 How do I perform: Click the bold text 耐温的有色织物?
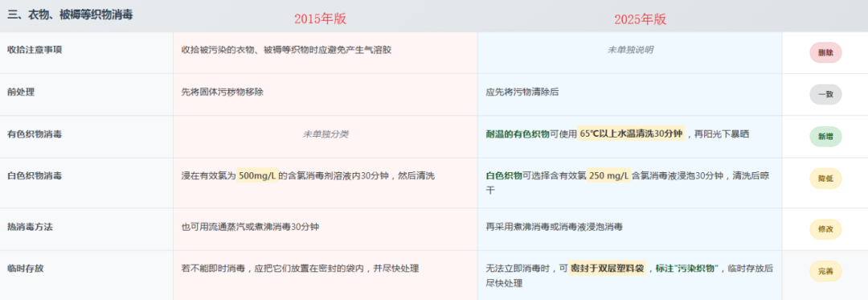pyautogui.click(x=517, y=134)
